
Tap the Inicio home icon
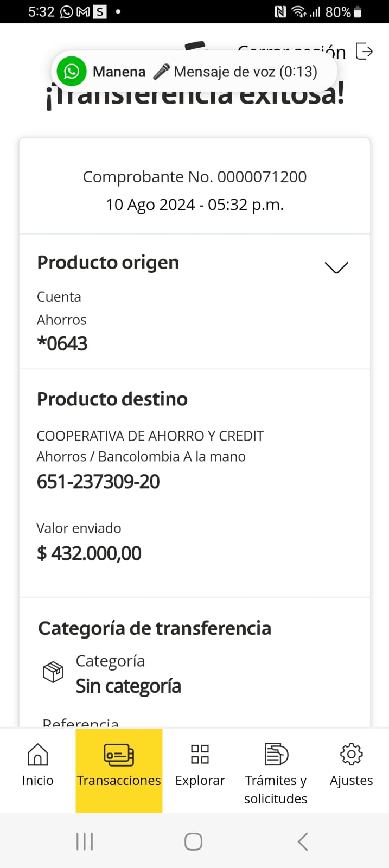click(37, 754)
